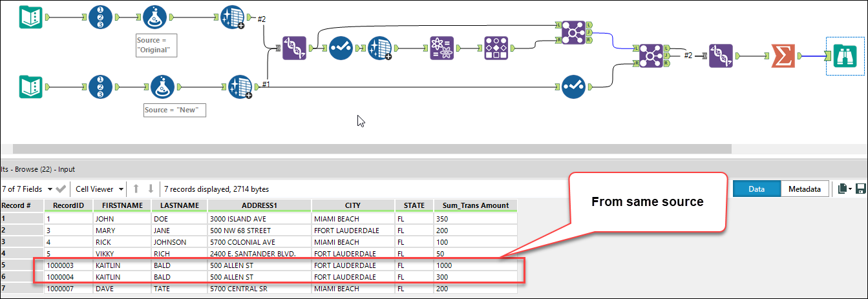The width and height of the screenshot is (868, 299).
Task: Click the canvas horizontal scrollbar
Action: click(x=372, y=149)
